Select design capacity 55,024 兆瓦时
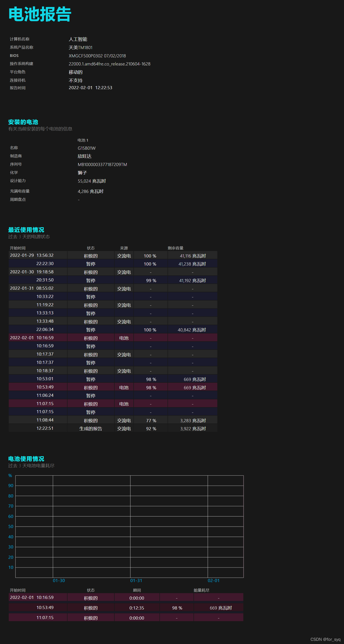The height and width of the screenshot is (644, 344). tap(91, 181)
